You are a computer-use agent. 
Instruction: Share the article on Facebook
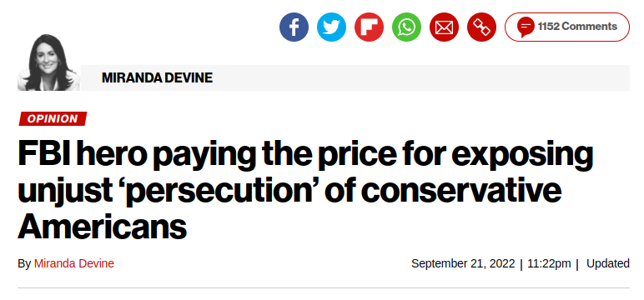tap(294, 27)
